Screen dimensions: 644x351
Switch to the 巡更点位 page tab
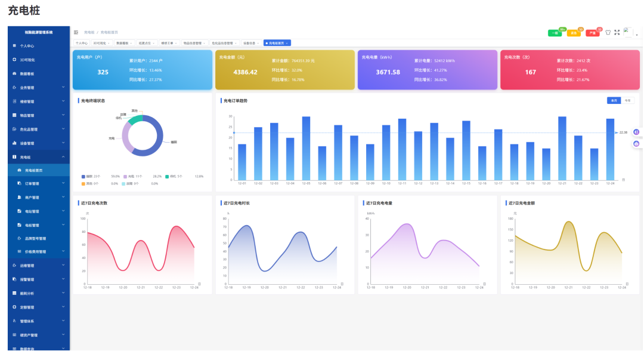click(146, 43)
